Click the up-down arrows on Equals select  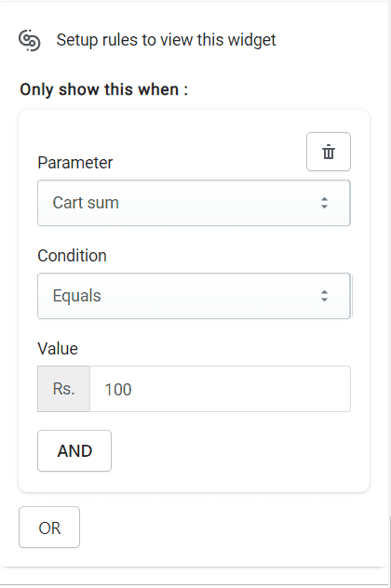click(325, 296)
